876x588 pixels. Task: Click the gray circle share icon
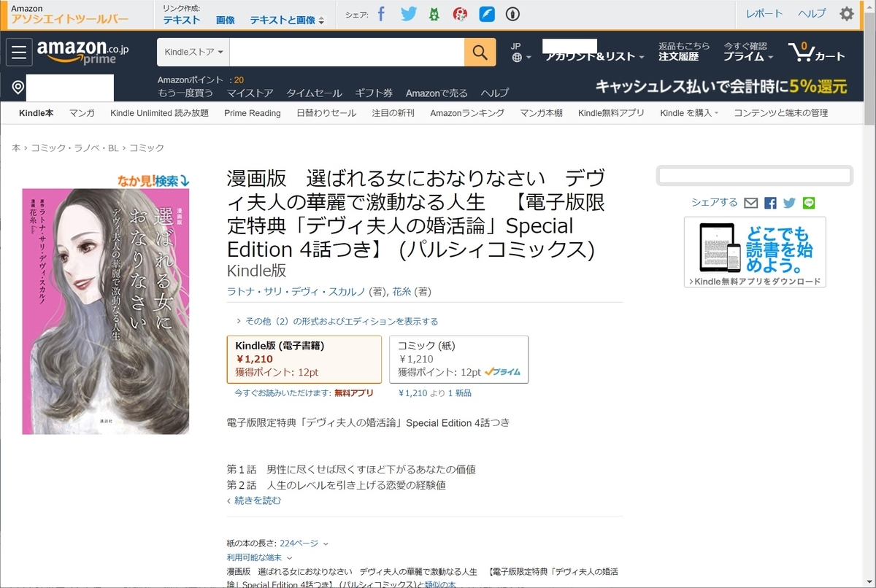512,14
